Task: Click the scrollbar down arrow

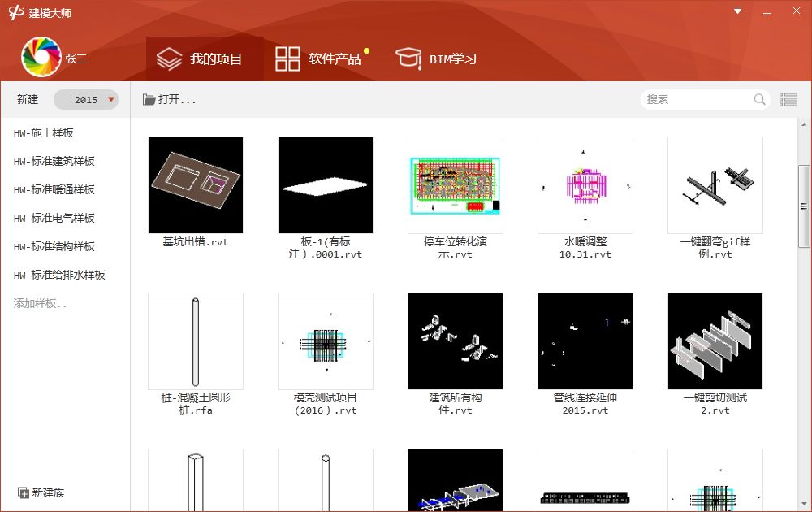Action: 804,503
